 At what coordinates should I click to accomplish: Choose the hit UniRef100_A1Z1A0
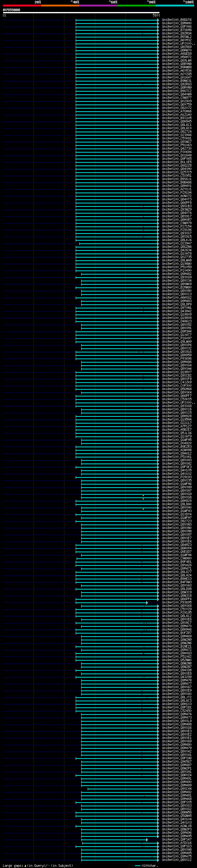coord(176,115)
